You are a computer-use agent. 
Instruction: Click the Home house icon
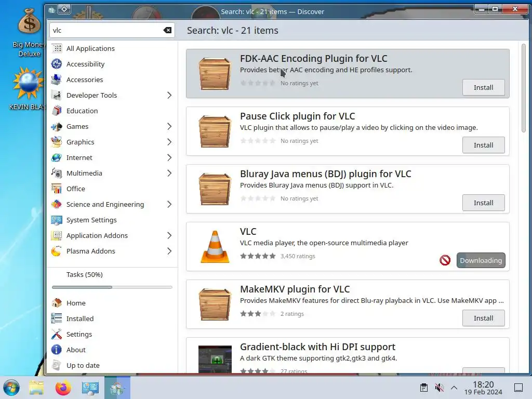(57, 303)
